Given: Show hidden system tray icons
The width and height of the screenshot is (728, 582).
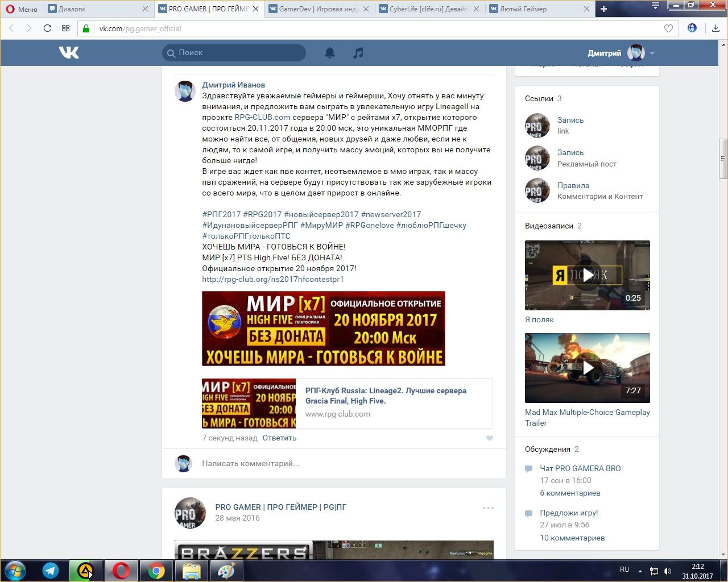Looking at the screenshot, I should click(640, 571).
